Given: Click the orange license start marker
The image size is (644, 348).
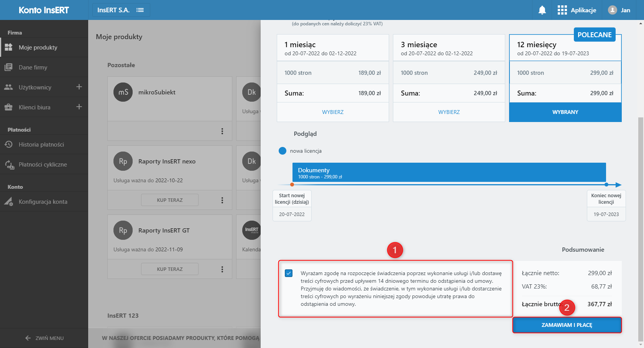Looking at the screenshot, I should pos(292,185).
